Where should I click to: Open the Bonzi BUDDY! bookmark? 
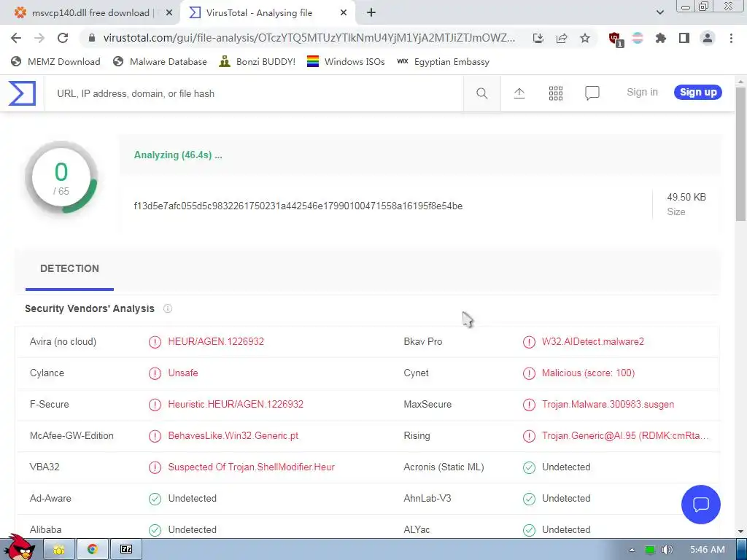coord(258,62)
